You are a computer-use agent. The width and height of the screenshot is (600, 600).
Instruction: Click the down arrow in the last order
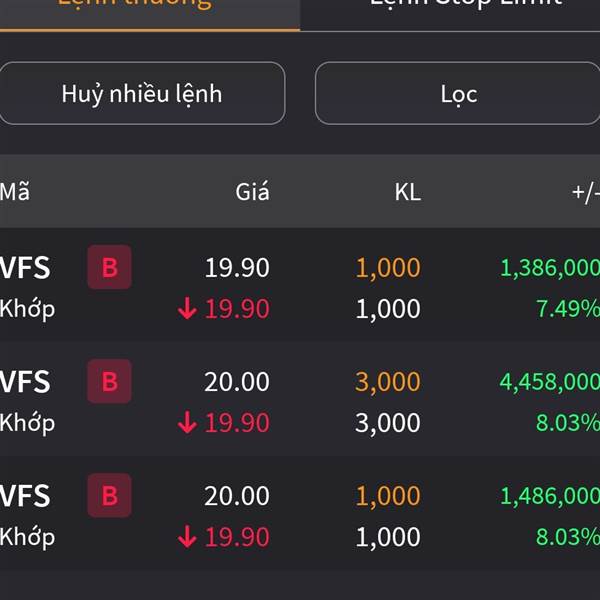187,536
